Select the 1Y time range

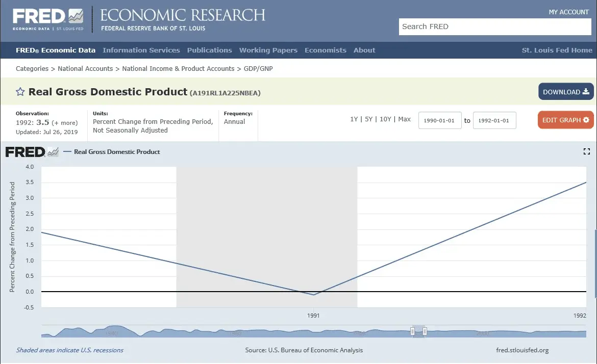point(354,119)
